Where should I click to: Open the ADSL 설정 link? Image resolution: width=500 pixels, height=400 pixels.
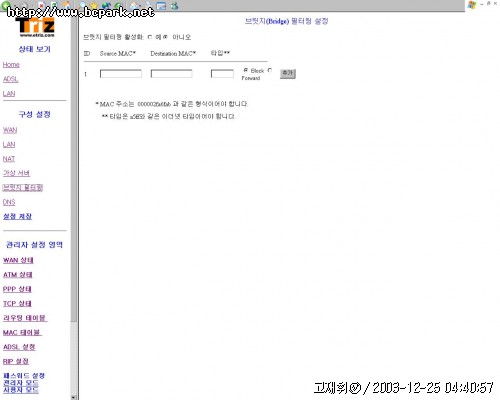click(19, 347)
